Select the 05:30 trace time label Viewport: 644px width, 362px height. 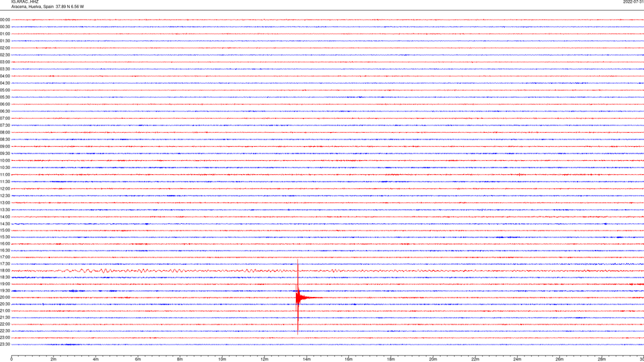pos(5,97)
